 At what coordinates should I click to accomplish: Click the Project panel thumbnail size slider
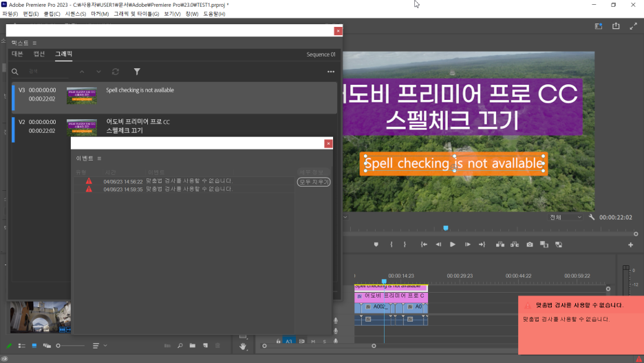(x=70, y=346)
